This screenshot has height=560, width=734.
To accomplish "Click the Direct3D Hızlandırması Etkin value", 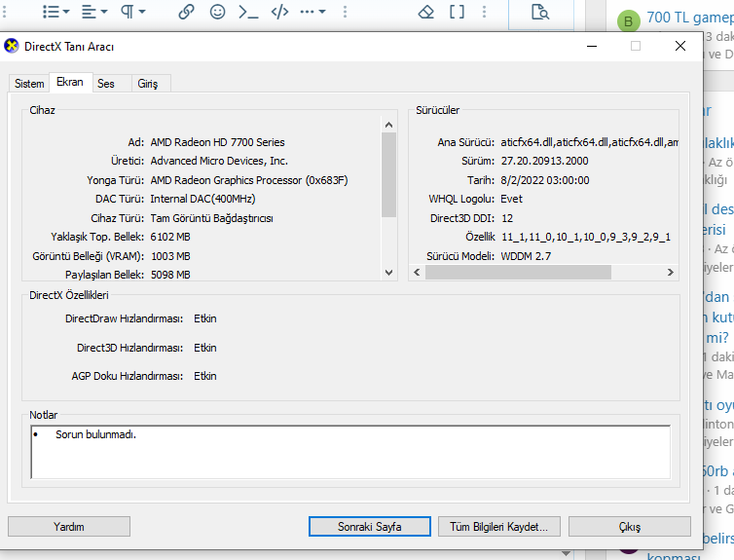I will click(205, 348).
